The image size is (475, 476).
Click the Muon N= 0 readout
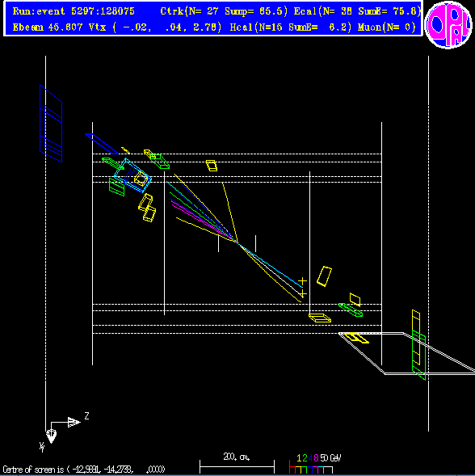[387, 27]
